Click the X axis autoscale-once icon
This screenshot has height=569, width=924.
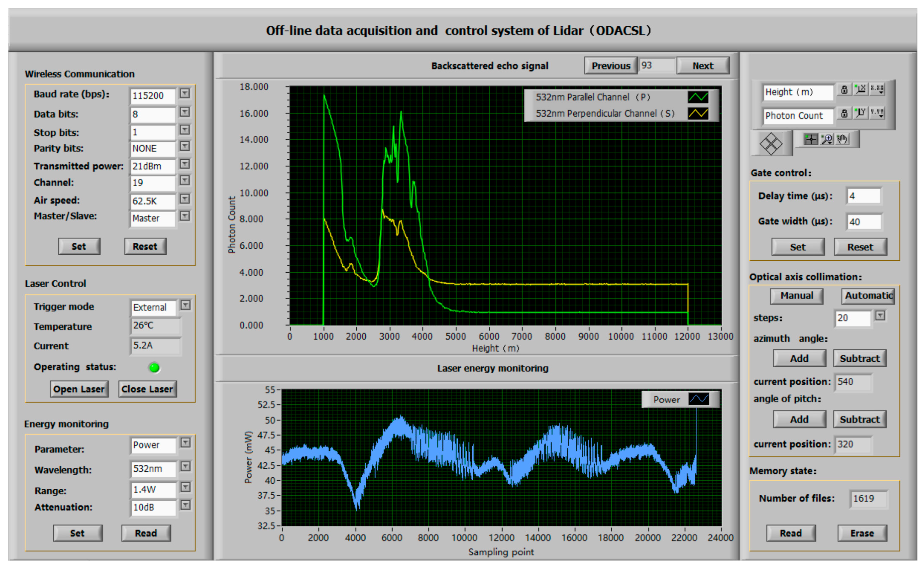tap(860, 89)
